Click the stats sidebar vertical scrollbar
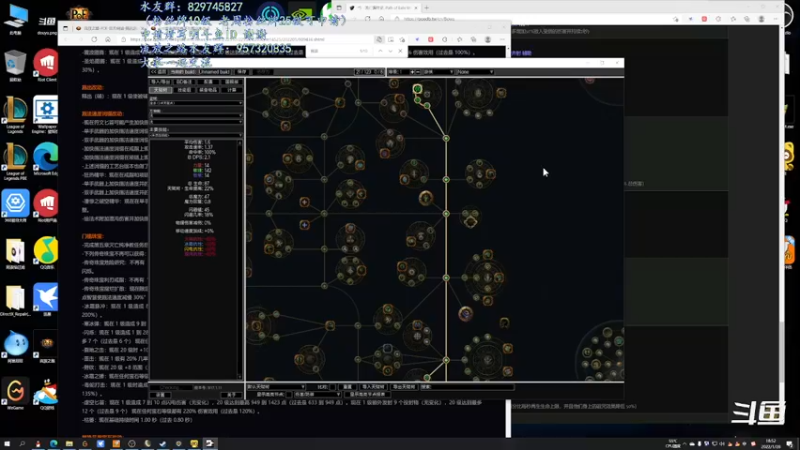Screen dimensions: 800x450 [x=240, y=259]
